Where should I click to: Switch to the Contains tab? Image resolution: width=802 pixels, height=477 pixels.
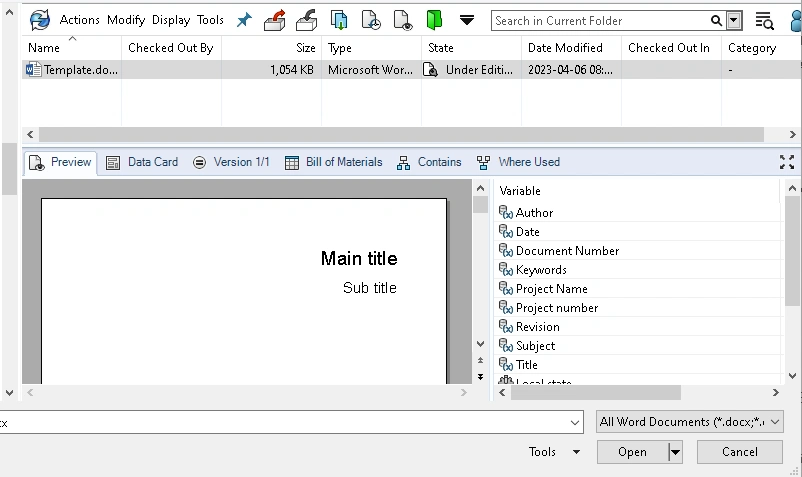[429, 163]
